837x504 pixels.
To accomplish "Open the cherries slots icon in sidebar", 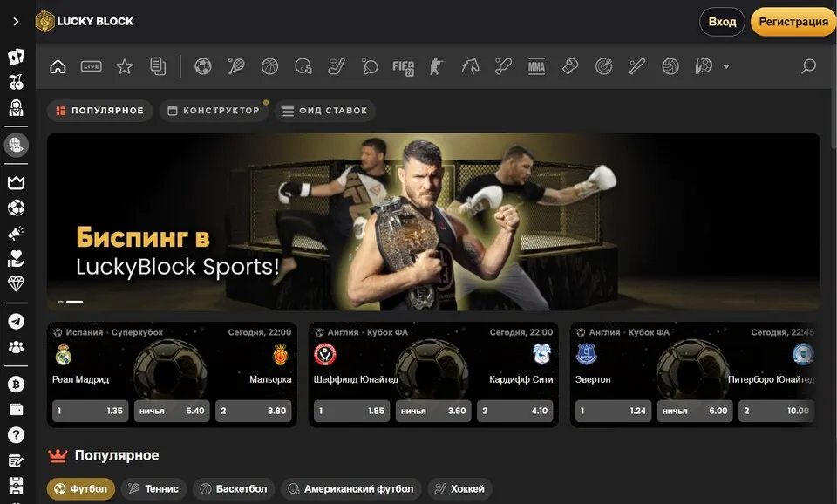I will [16, 83].
